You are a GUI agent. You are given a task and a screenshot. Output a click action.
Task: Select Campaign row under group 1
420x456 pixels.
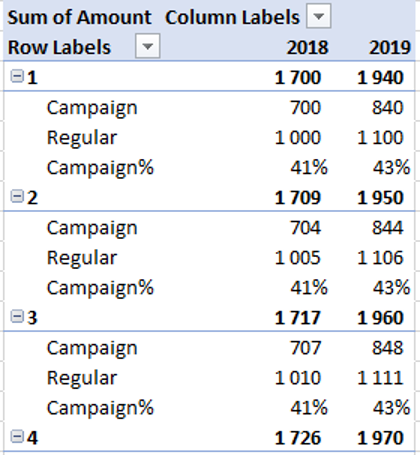[x=92, y=109]
